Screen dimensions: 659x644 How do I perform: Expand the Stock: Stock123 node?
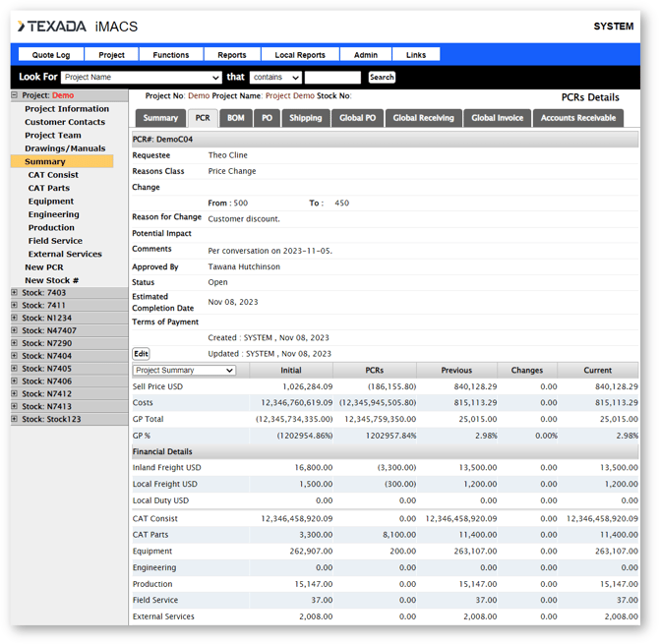pos(15,419)
